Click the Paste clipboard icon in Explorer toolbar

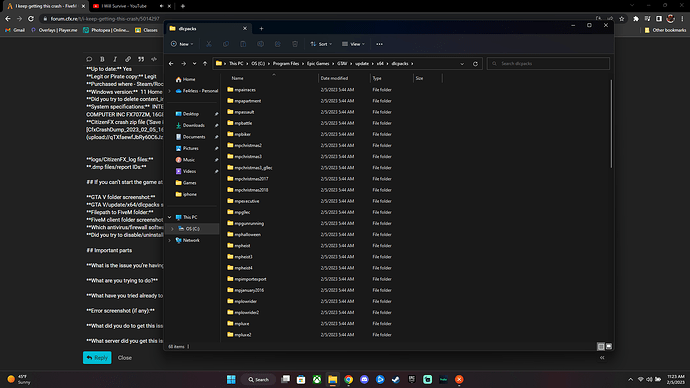[x=243, y=44]
